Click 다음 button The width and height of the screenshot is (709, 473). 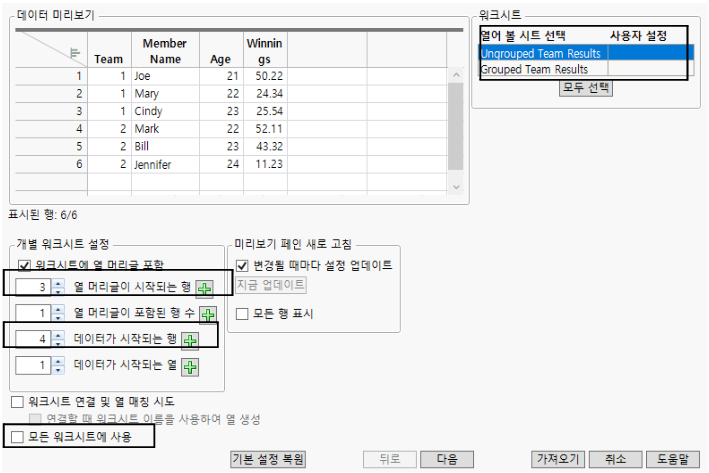(x=447, y=459)
